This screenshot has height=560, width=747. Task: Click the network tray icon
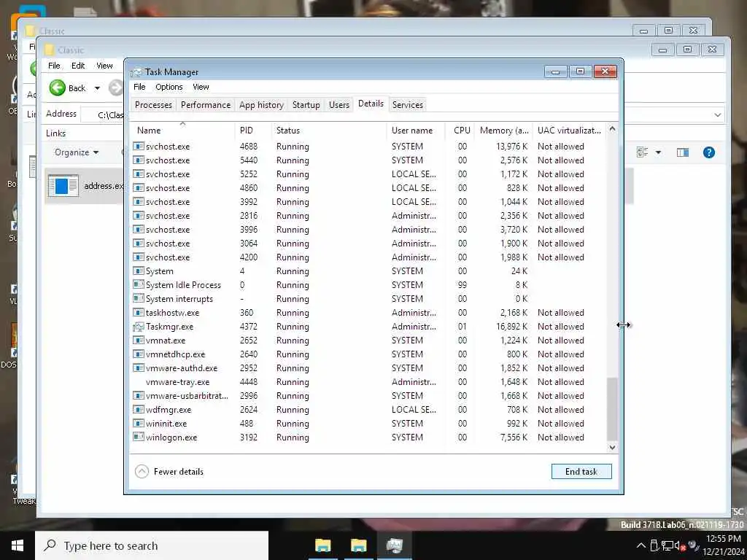(x=667, y=545)
